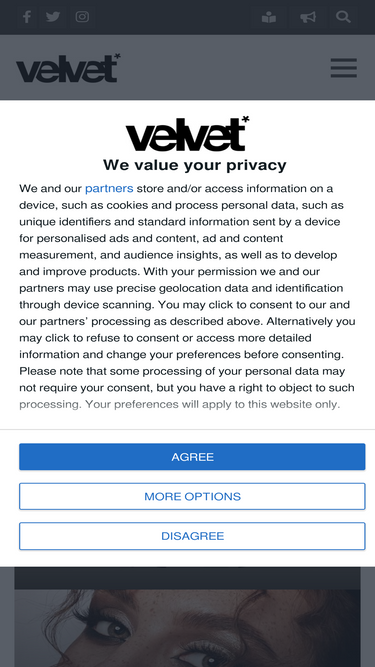
Task: Click the velvet logo in site header
Action: coord(68,68)
